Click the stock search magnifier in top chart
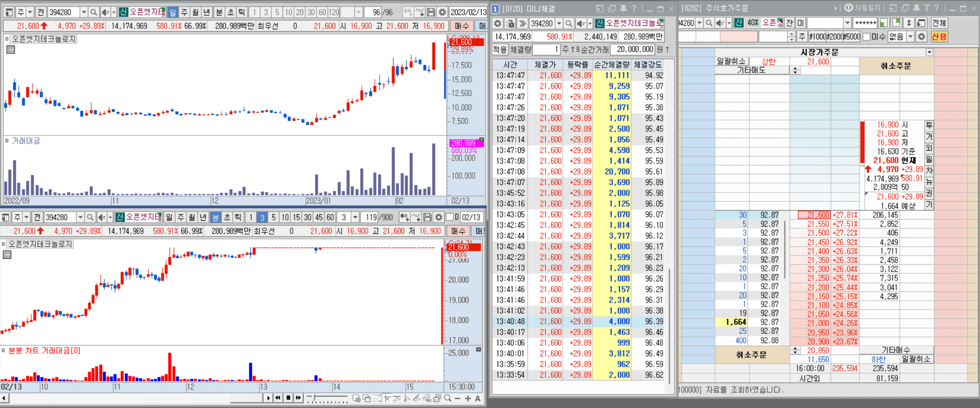Screen dimensions: 980x408 [x=94, y=12]
